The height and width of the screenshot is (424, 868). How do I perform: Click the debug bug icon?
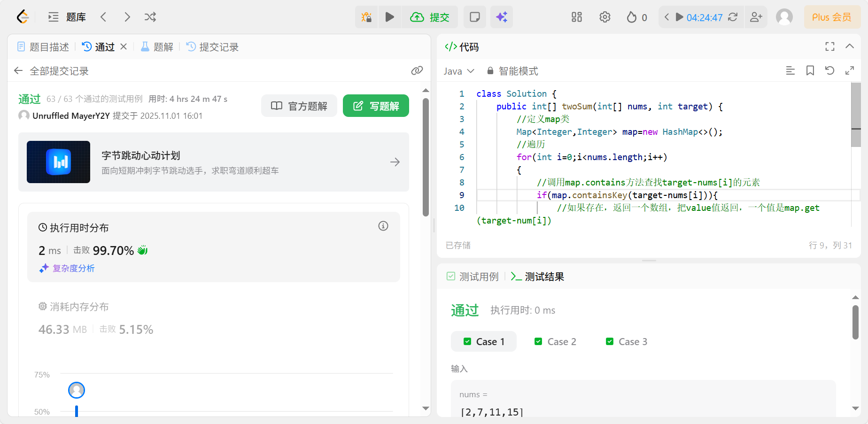pyautogui.click(x=366, y=17)
